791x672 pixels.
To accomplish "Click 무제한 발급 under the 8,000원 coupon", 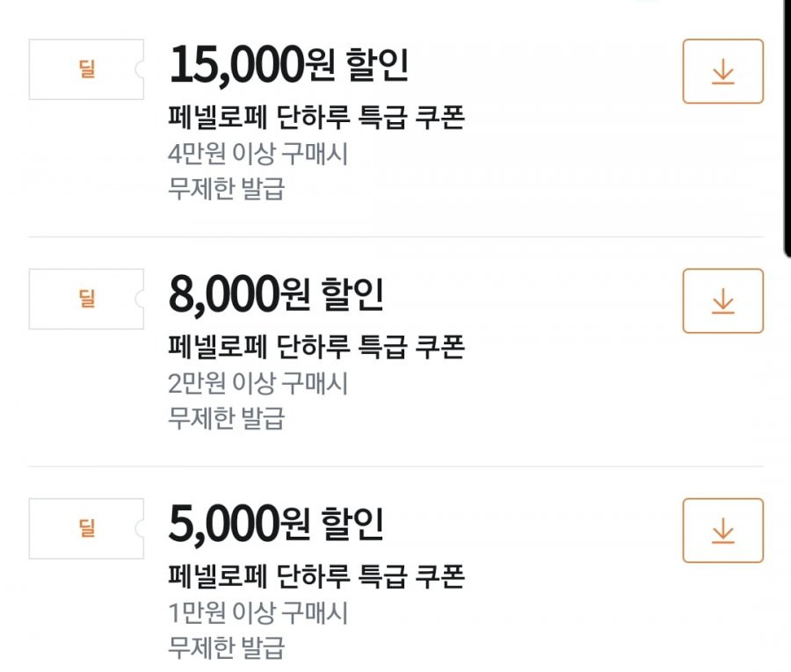I will [227, 418].
